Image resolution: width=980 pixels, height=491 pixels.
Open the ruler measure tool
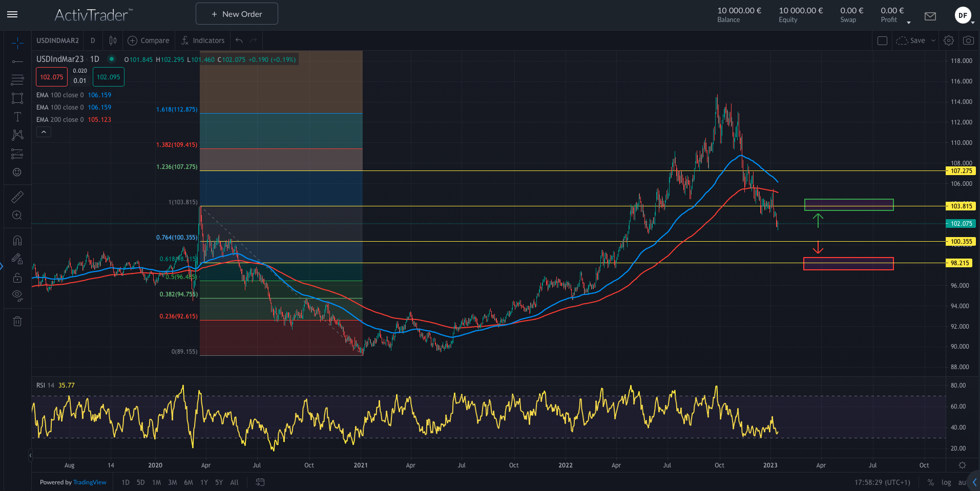(x=17, y=197)
